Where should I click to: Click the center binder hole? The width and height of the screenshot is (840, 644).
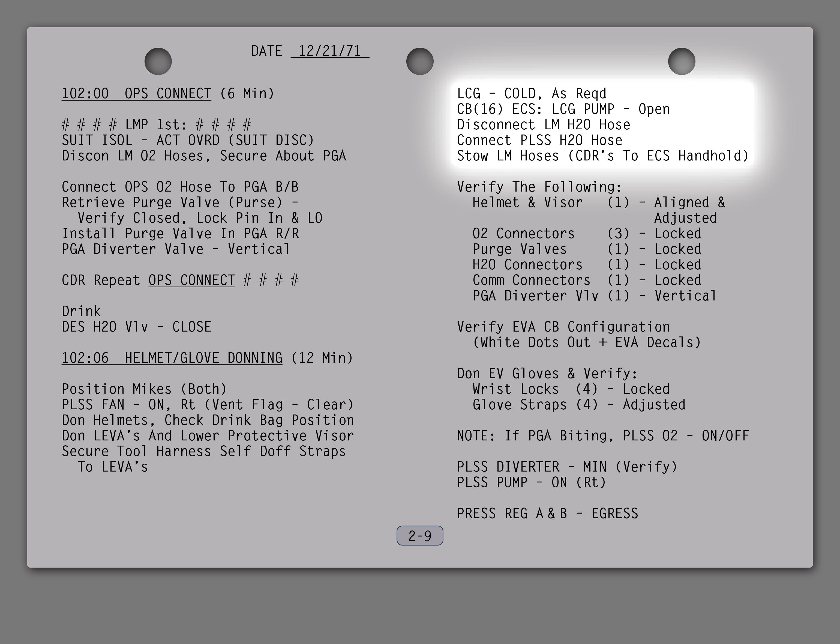click(420, 61)
